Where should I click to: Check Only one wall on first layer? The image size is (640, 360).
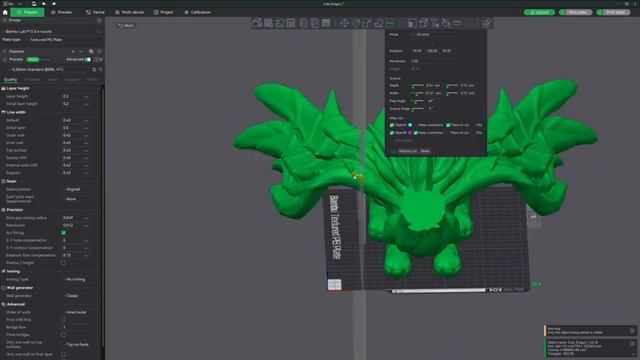[63, 354]
